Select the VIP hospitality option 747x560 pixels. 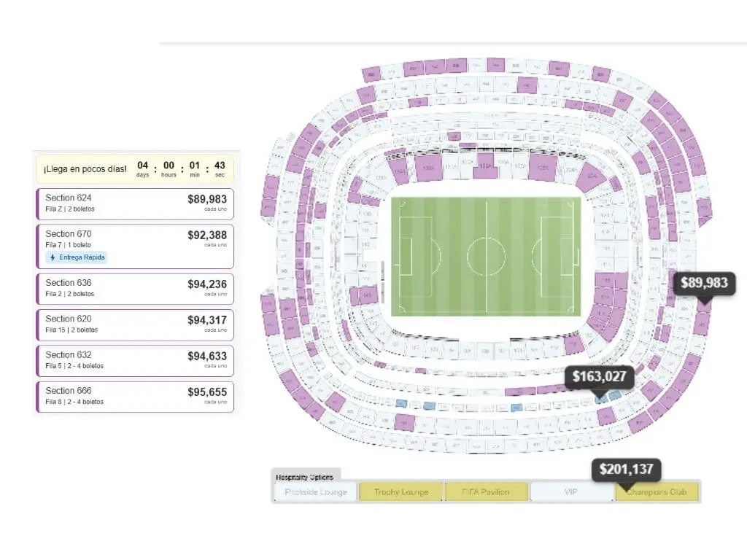(x=571, y=492)
